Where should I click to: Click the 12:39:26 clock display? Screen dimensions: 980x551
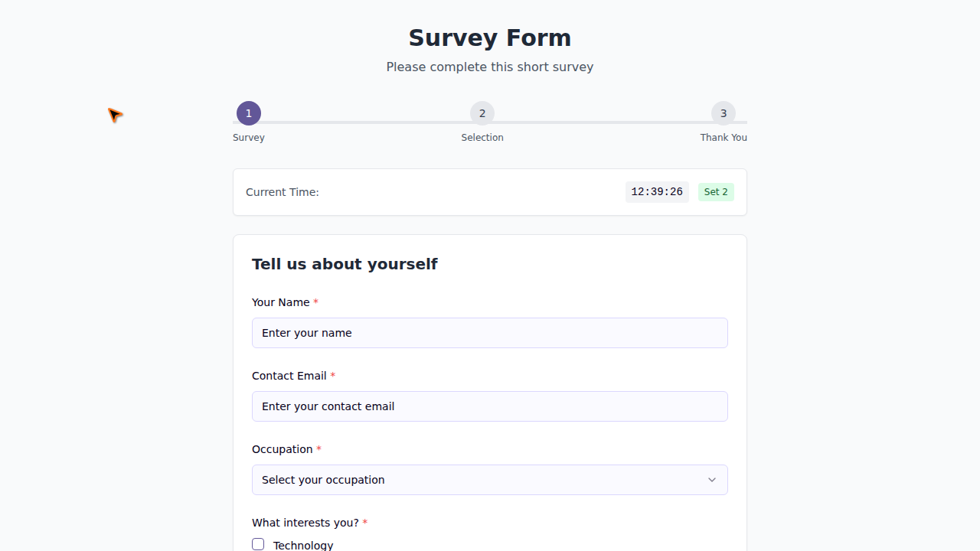pyautogui.click(x=657, y=192)
